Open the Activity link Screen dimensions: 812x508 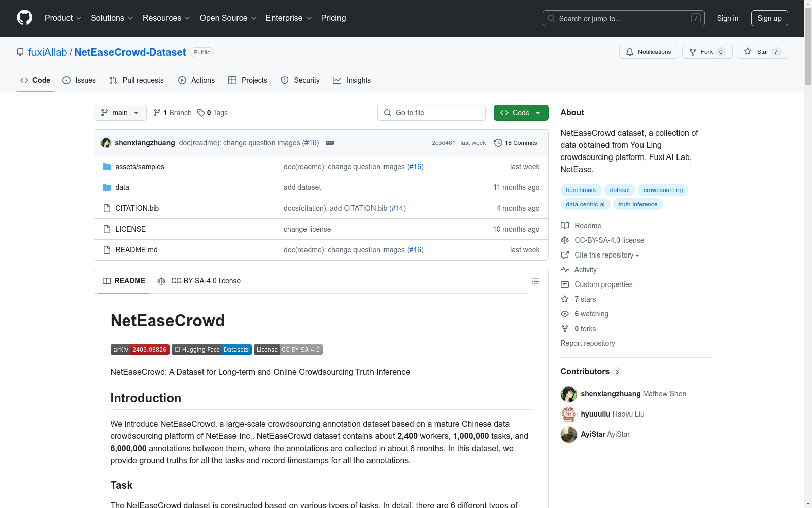tap(579, 270)
